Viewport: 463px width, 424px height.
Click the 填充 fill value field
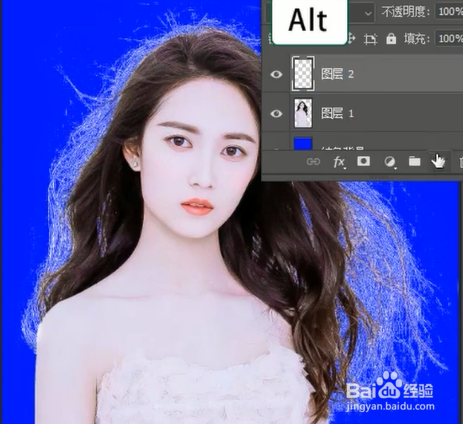coord(449,39)
